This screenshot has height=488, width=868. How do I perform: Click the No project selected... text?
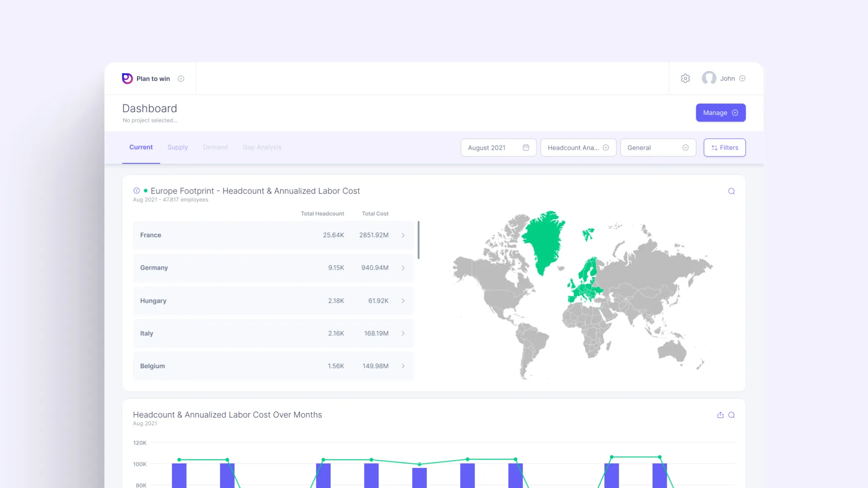pos(150,120)
